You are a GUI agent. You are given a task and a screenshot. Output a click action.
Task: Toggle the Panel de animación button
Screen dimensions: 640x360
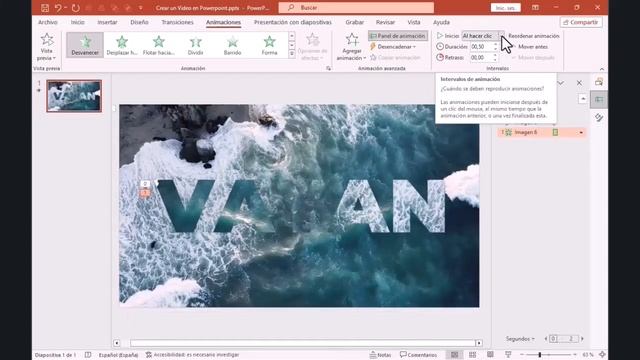coord(398,36)
